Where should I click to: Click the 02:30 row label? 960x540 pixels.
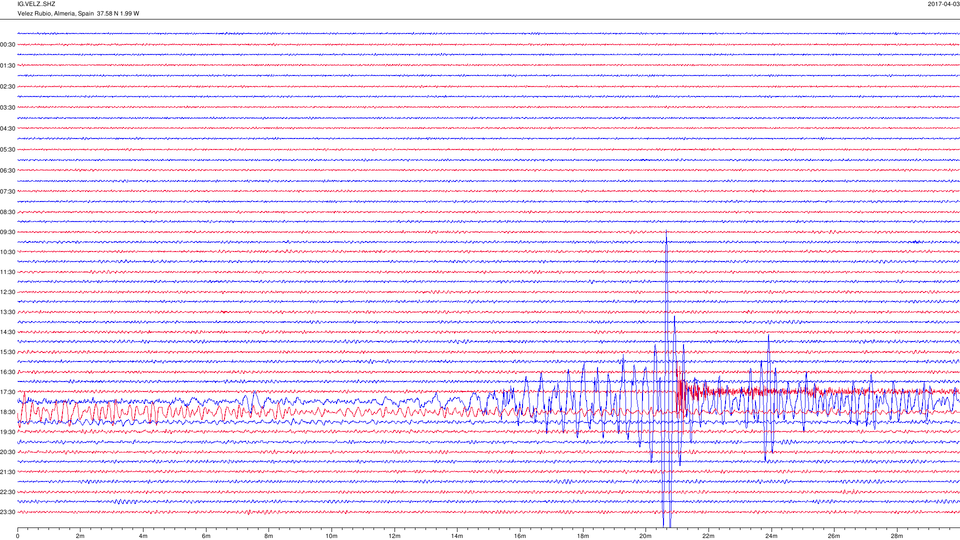(x=7, y=87)
